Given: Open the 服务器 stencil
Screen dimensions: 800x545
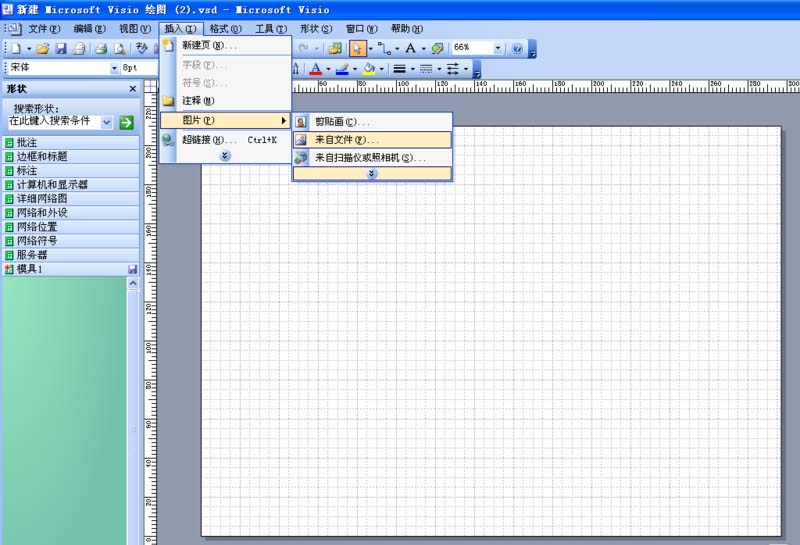Looking at the screenshot, I should (71, 255).
